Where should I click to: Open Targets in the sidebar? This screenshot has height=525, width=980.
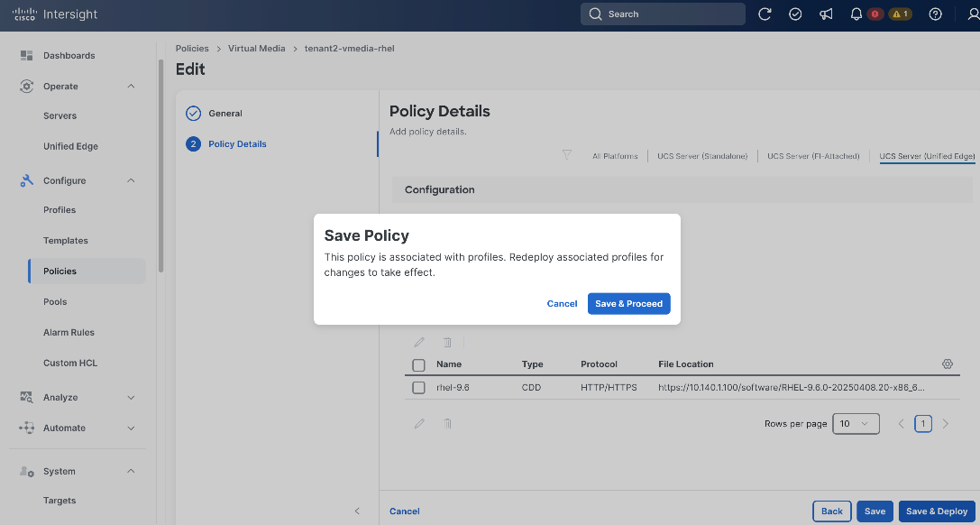coord(60,501)
